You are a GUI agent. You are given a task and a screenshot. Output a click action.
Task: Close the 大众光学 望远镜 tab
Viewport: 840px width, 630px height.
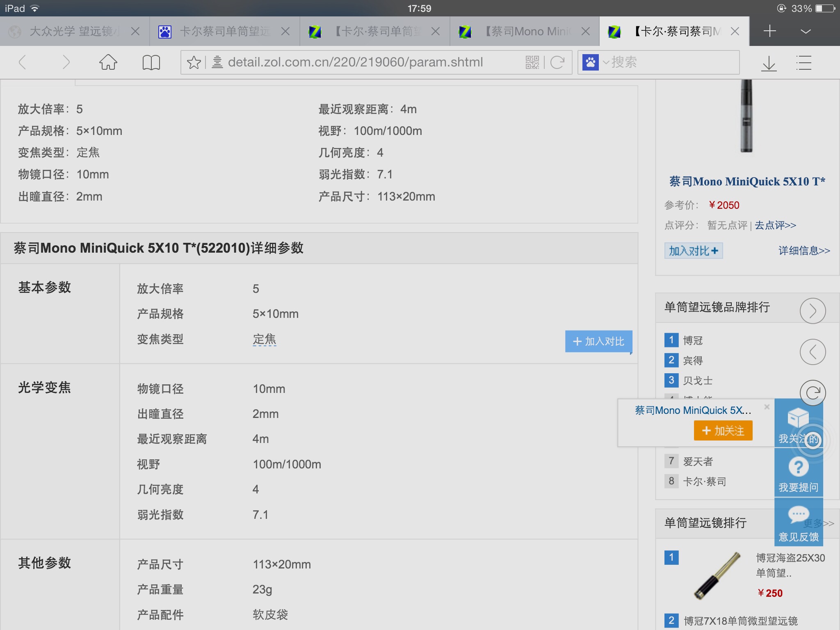tap(135, 31)
